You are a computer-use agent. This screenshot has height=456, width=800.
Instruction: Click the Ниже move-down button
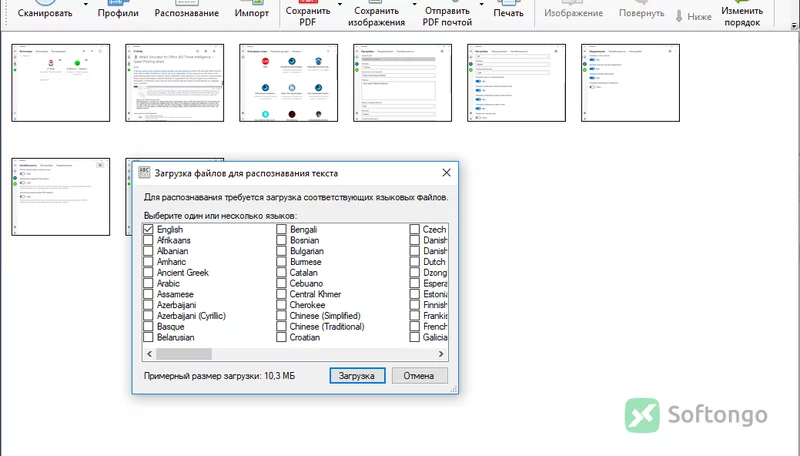click(x=693, y=16)
